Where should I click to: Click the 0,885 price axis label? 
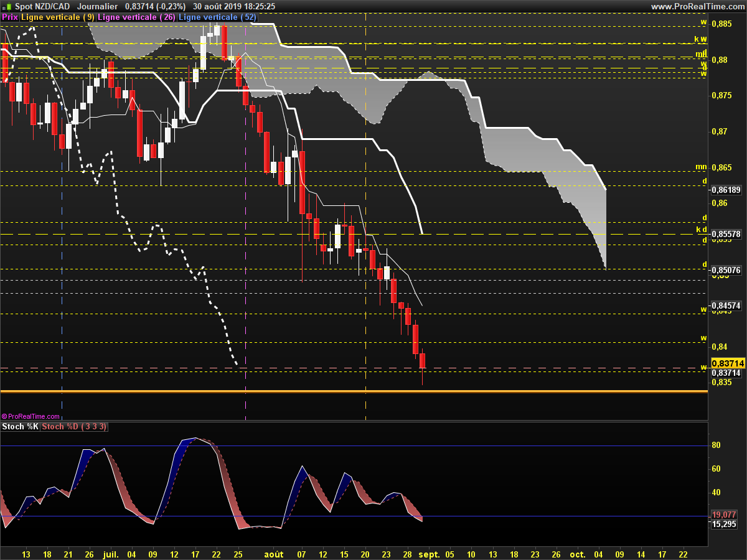pyautogui.click(x=722, y=24)
